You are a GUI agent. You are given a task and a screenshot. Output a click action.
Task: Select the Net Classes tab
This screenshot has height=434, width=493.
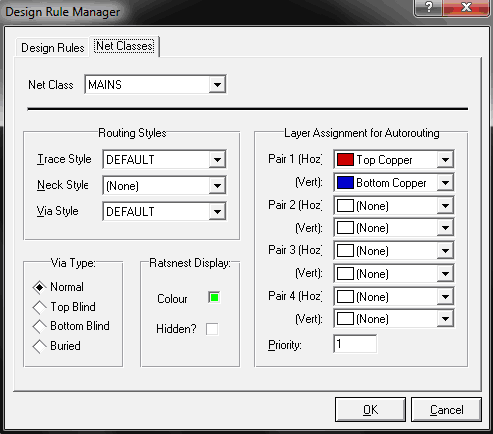(124, 46)
